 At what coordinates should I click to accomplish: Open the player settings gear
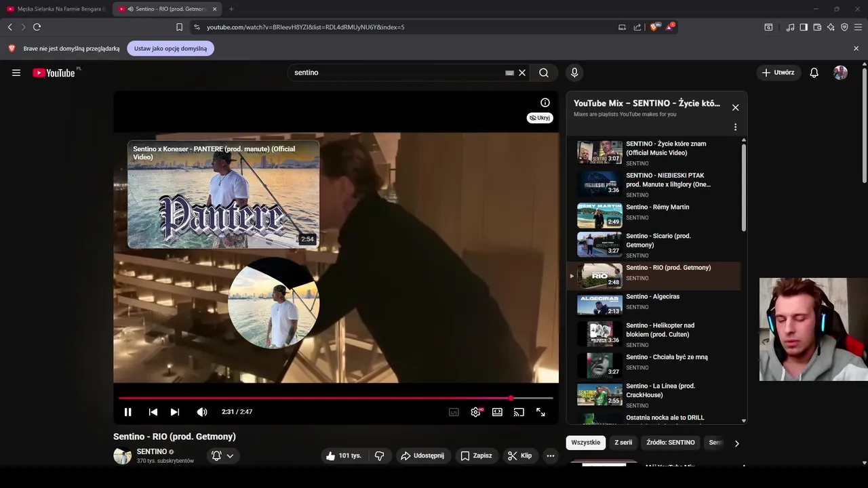coord(476,412)
